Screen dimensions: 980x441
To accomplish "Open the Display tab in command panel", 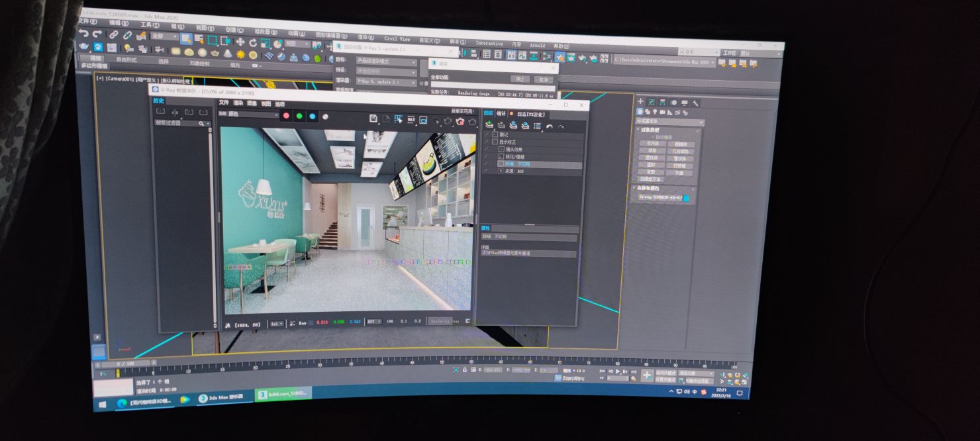I will tap(684, 103).
